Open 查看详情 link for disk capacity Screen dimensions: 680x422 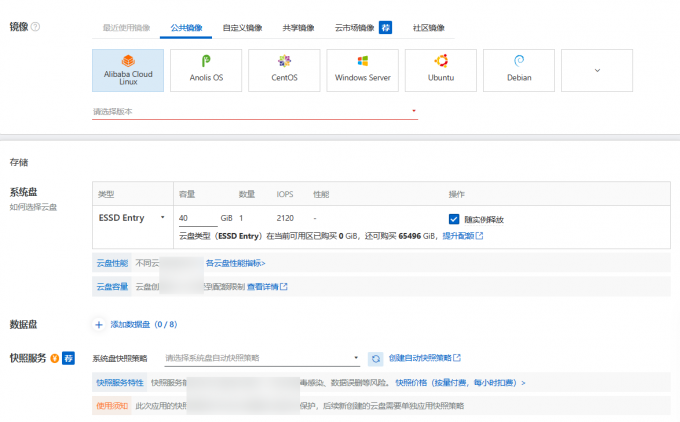[x=267, y=287]
